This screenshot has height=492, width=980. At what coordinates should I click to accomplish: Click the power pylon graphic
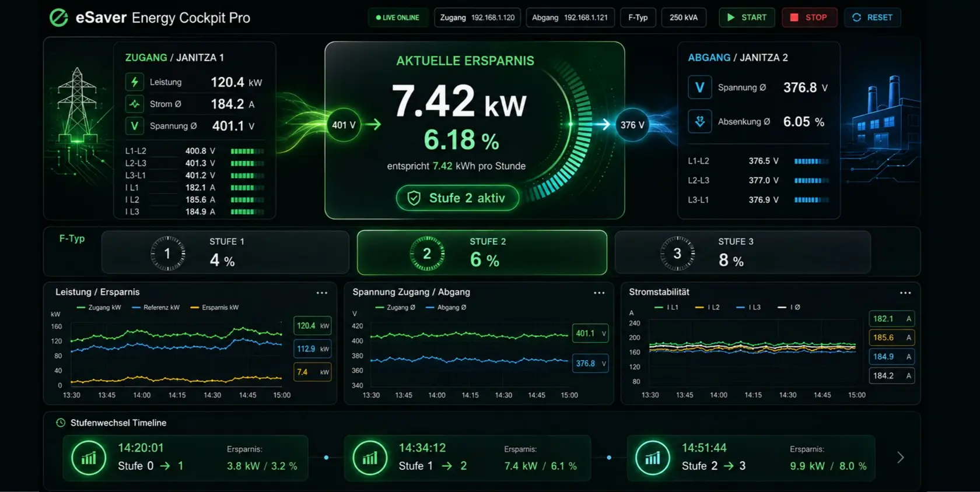77,105
